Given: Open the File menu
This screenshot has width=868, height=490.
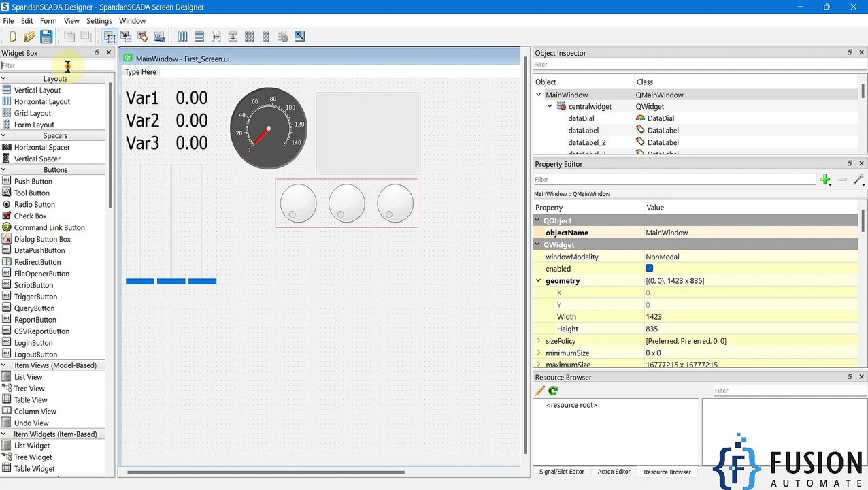Looking at the screenshot, I should 8,21.
